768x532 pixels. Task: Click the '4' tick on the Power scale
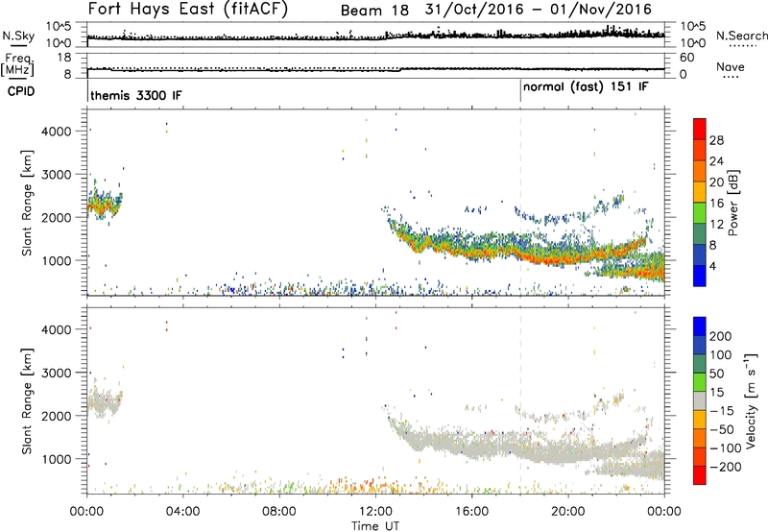(712, 267)
